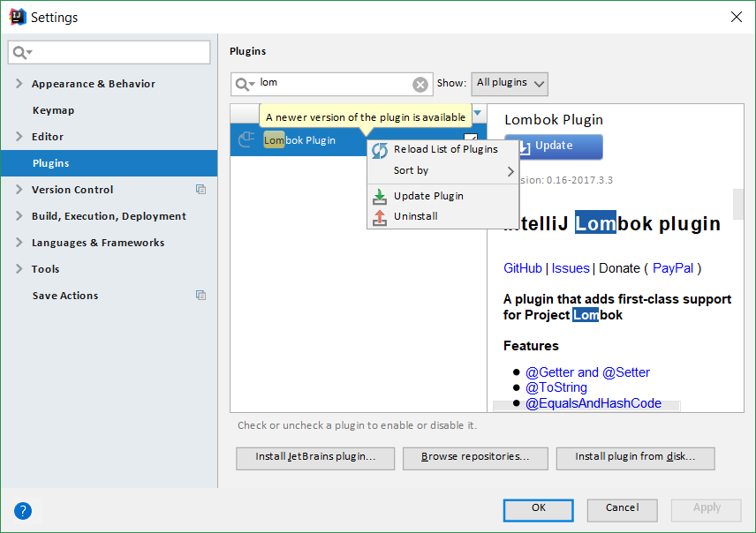Click Install plugin from disk button

(x=636, y=458)
